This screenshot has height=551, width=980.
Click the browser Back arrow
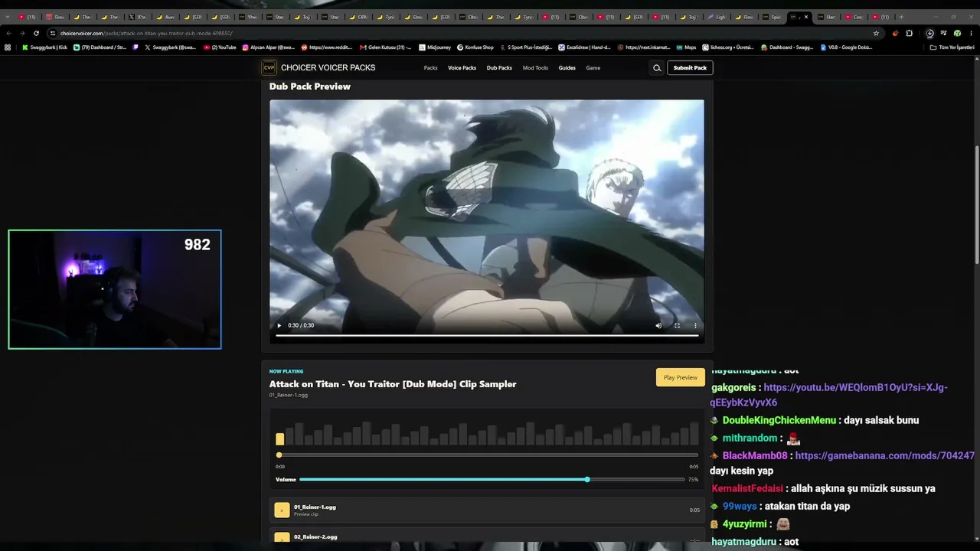(x=8, y=33)
